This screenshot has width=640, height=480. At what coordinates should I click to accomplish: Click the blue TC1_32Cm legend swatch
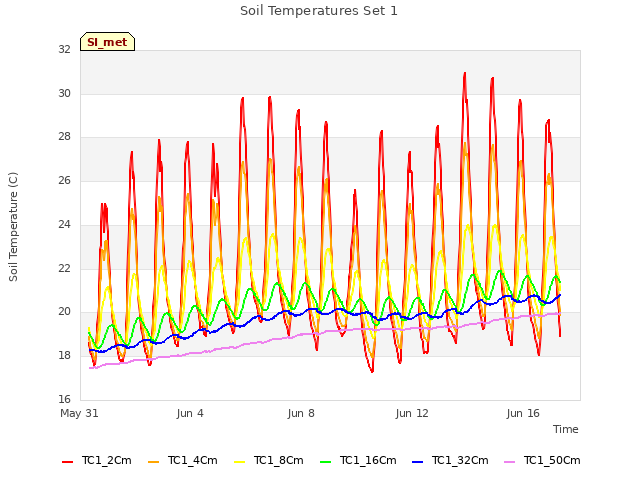point(418,462)
